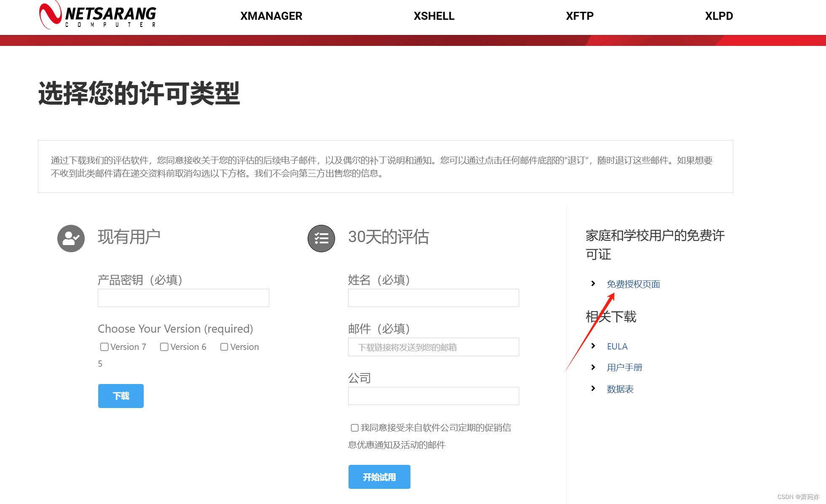Screen dimensions: 826x504
Task: Click the 开始试用 trial button
Action: (379, 477)
